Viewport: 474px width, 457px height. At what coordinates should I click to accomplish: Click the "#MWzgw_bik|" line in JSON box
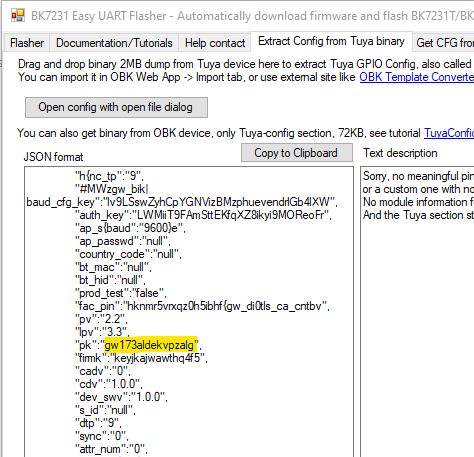pos(112,189)
